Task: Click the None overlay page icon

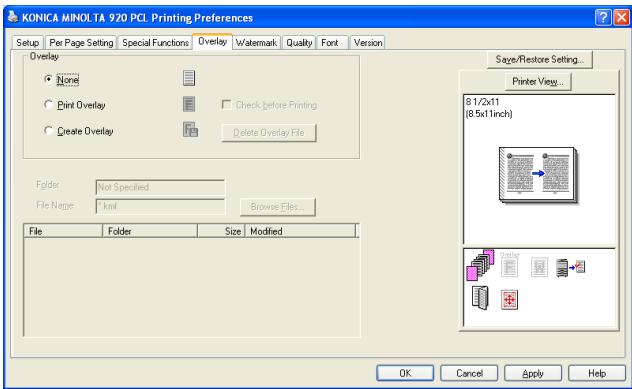Action: pos(189,78)
